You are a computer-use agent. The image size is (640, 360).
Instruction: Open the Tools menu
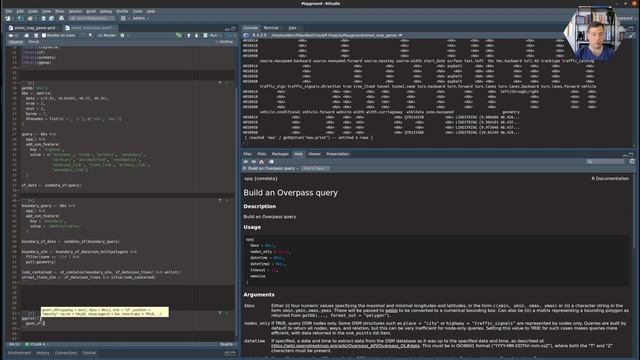pos(138,11)
